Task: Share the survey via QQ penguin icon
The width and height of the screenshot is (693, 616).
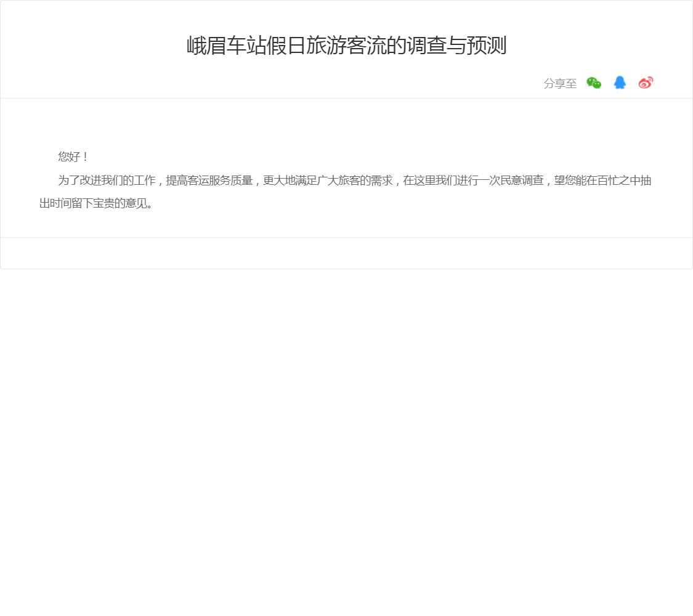Action: click(x=620, y=83)
